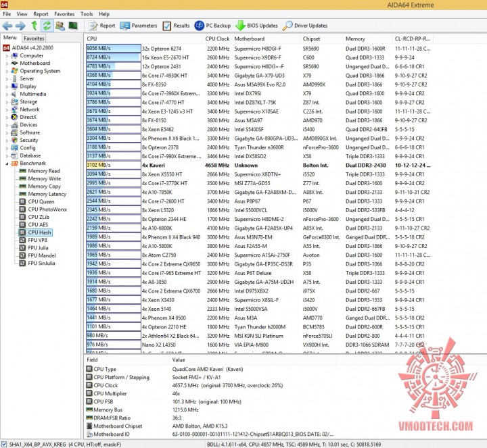The height and width of the screenshot is (448, 487).
Task: Sort by the Motherboard column header
Action: pyautogui.click(x=266, y=39)
